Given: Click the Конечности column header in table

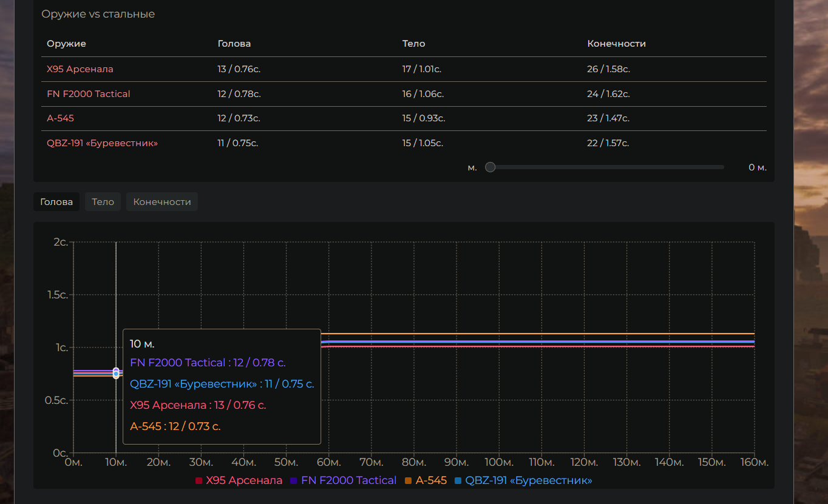Looking at the screenshot, I should (616, 44).
